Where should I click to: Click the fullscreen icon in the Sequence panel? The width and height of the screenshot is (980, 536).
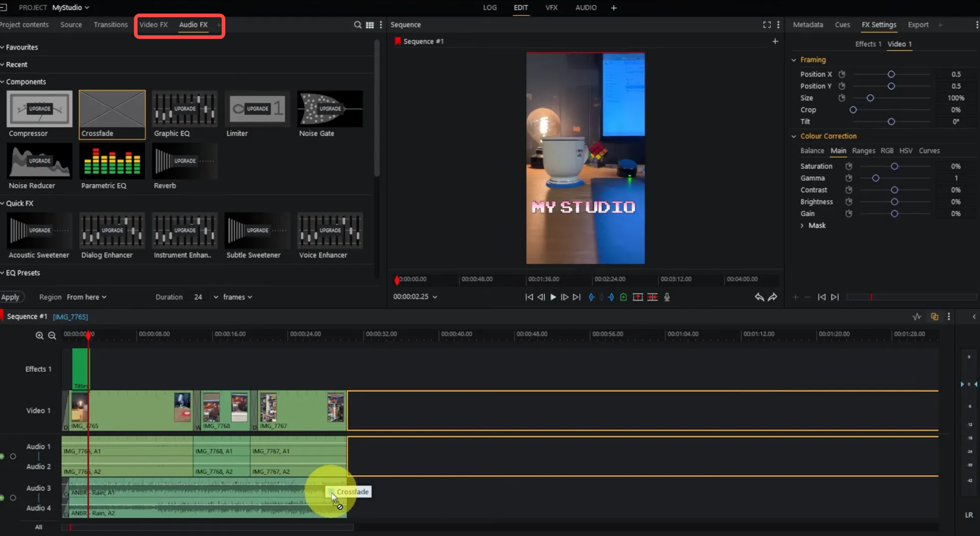[766, 25]
